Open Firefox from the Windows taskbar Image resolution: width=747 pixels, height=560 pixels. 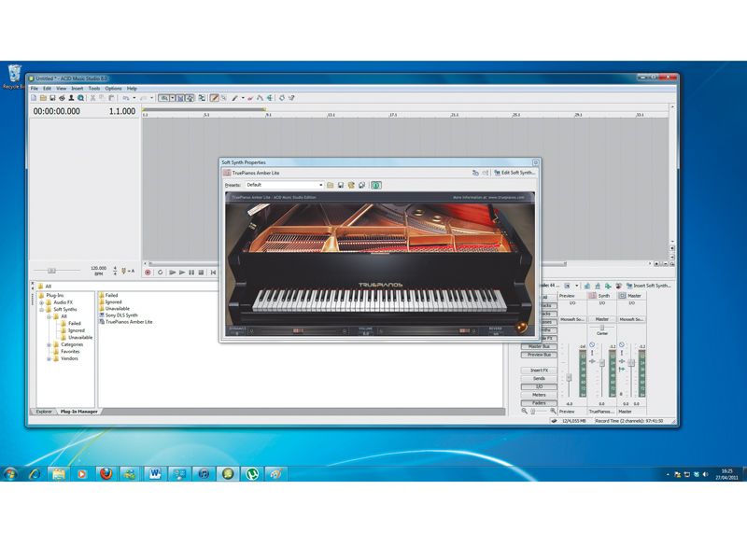(x=106, y=474)
